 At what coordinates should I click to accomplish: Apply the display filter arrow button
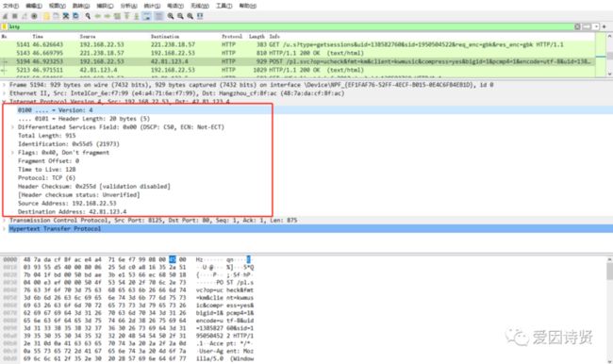click(587, 26)
